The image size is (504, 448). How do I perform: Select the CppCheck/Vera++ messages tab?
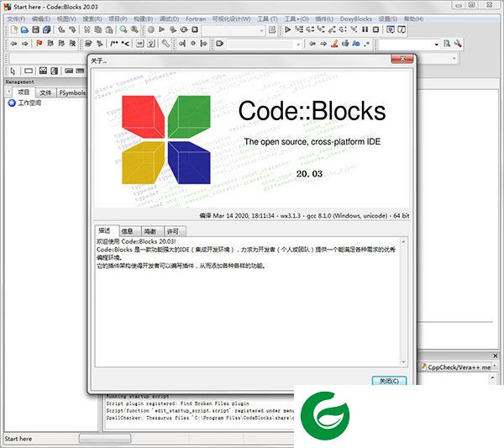pos(456,367)
